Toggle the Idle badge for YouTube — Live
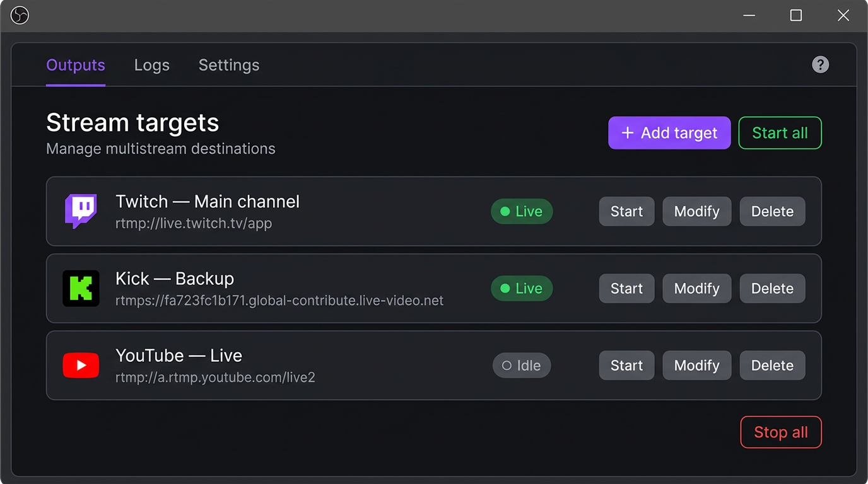 pyautogui.click(x=522, y=365)
